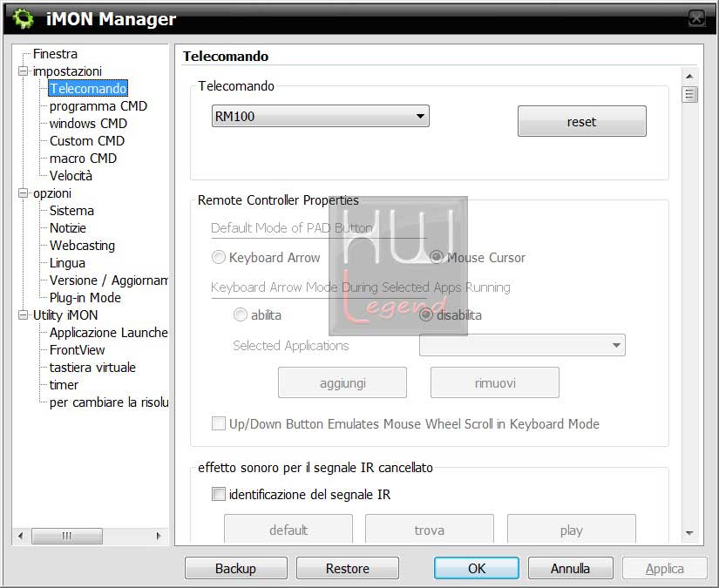Click the default sound button

[x=288, y=530]
